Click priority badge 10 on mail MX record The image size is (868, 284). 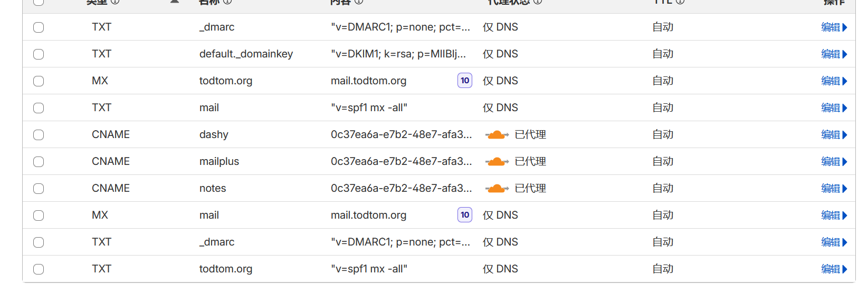pyautogui.click(x=465, y=215)
